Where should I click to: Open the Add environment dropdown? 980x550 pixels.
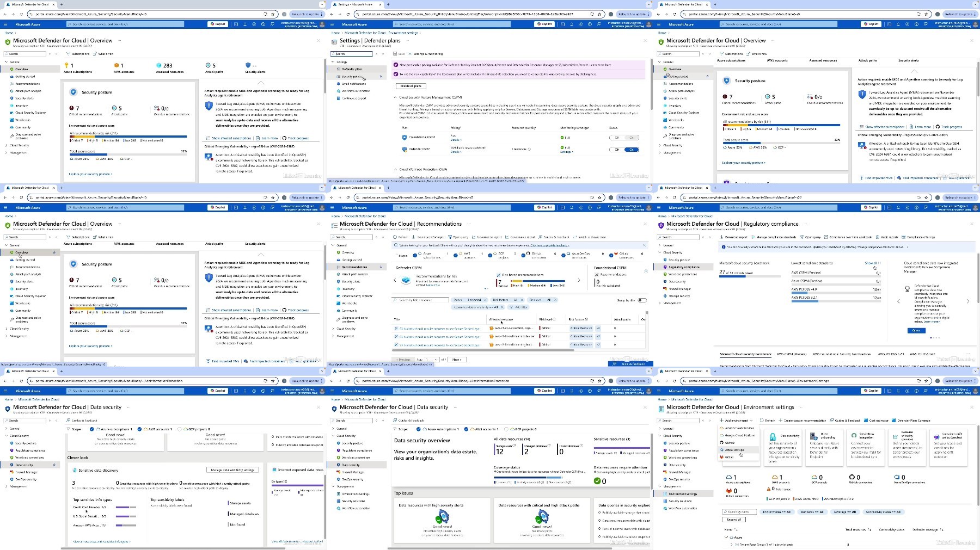(x=736, y=421)
